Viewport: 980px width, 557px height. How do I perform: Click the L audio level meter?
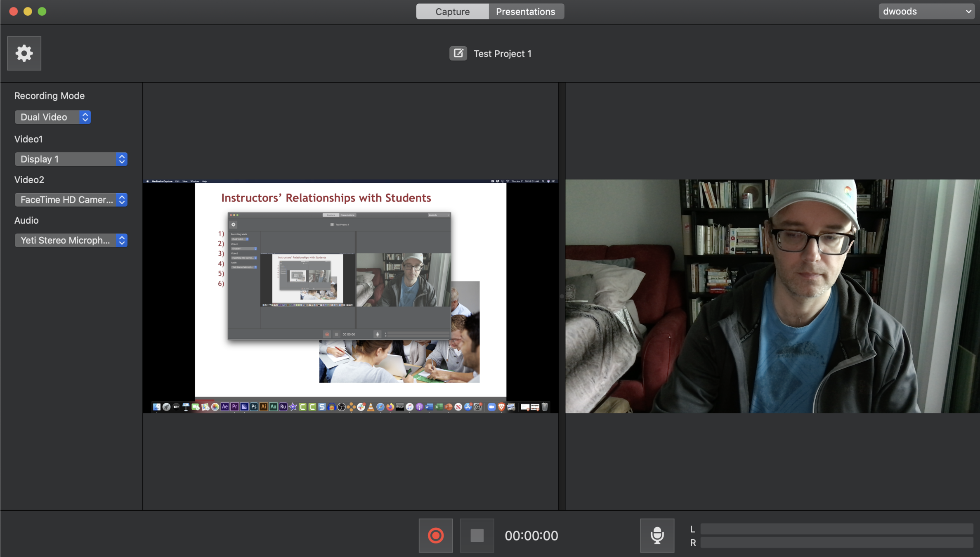coord(836,529)
